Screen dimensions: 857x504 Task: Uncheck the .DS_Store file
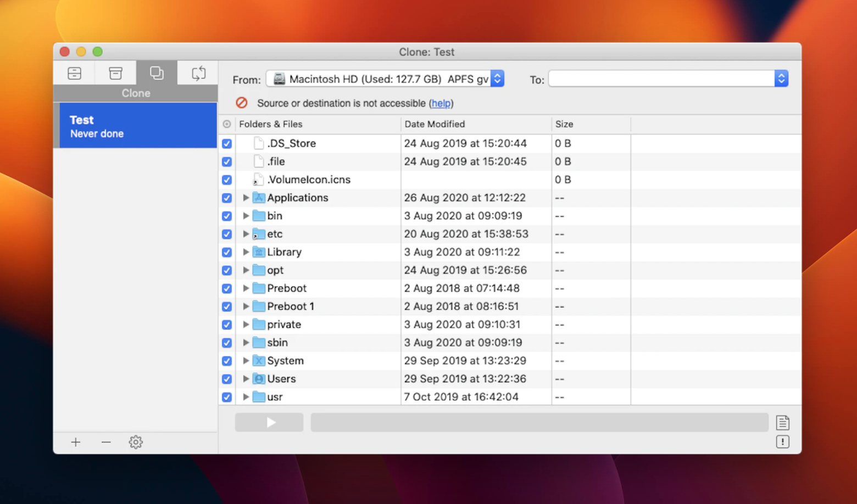pos(227,143)
